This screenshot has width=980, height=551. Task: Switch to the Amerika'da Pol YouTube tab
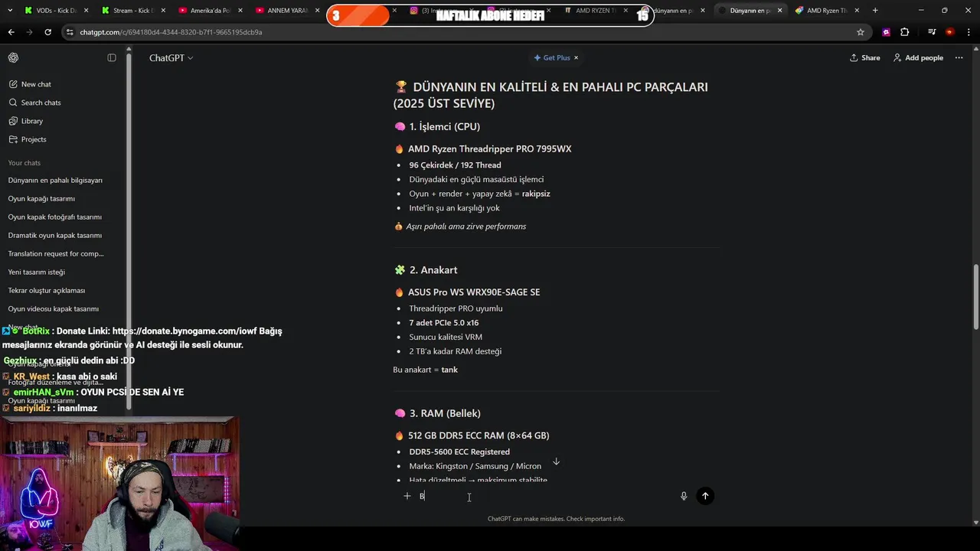209,11
